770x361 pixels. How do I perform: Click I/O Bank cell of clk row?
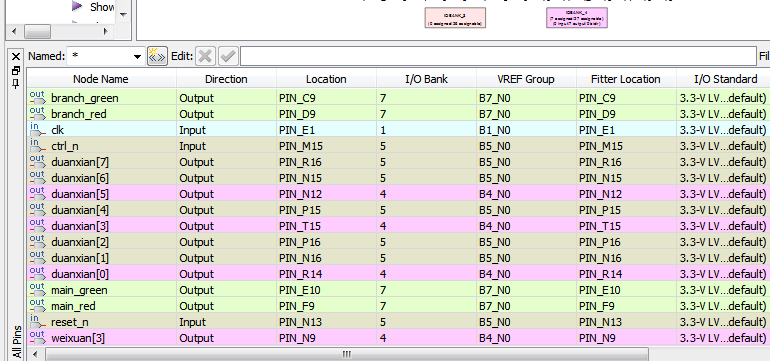pyautogui.click(x=426, y=130)
